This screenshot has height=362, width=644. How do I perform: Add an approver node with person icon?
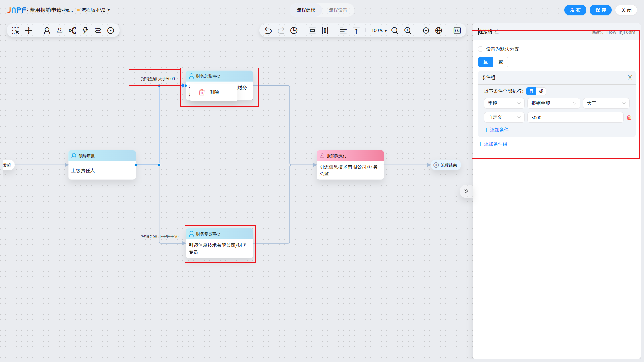pyautogui.click(x=47, y=31)
